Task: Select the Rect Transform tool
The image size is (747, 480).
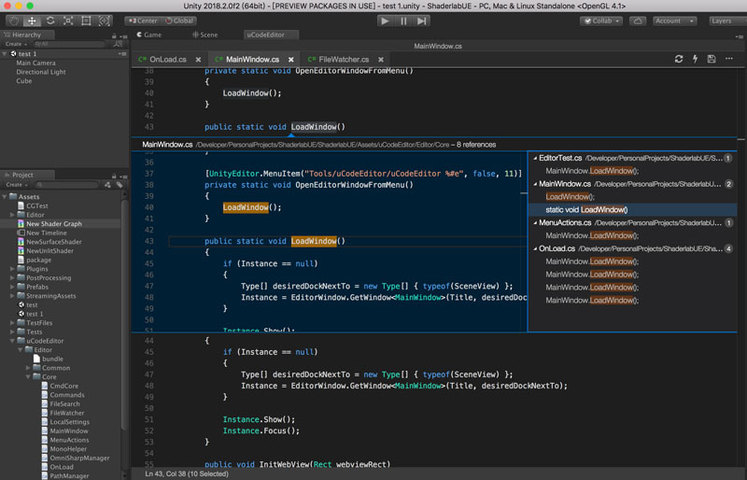Action: click(x=86, y=21)
